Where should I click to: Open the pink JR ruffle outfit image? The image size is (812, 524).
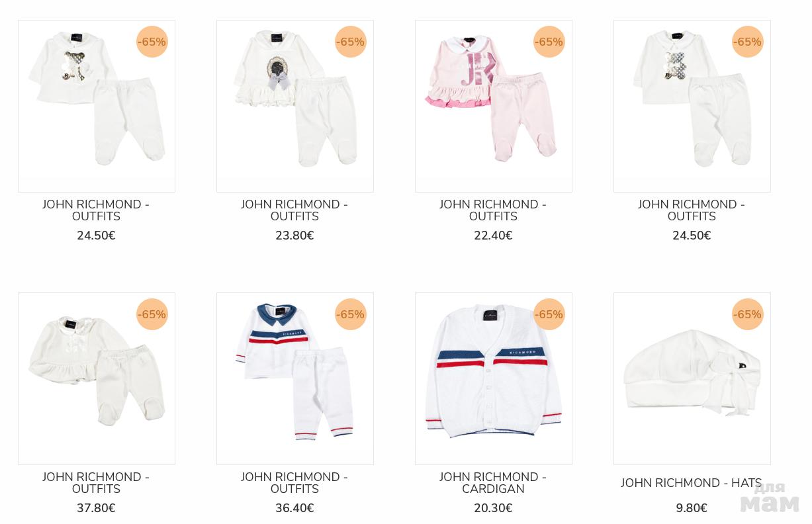pos(493,106)
